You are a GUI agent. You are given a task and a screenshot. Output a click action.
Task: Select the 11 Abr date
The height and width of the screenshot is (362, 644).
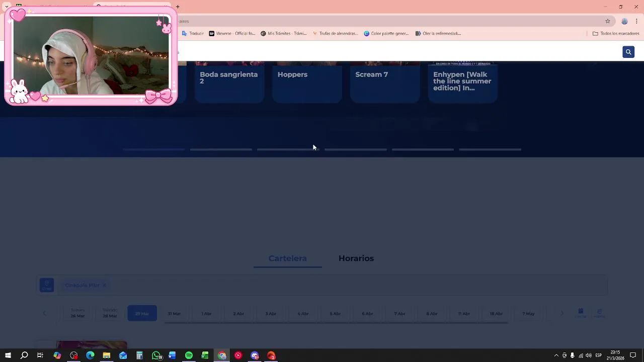point(464,313)
